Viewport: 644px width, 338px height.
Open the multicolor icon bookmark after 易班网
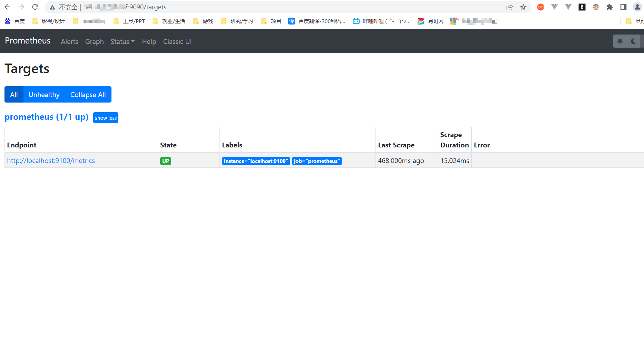pyautogui.click(x=474, y=21)
